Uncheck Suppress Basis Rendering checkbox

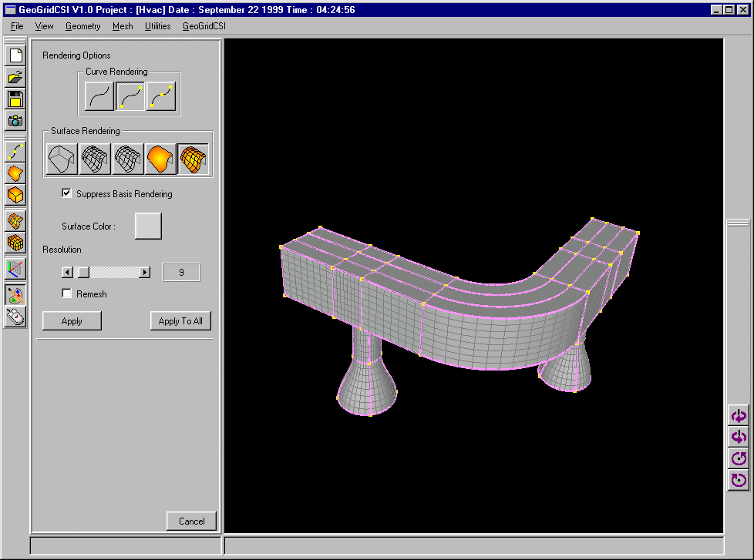(x=67, y=193)
